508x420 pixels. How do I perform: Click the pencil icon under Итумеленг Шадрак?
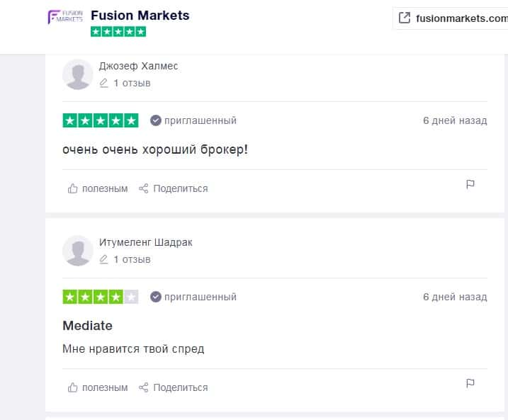pyautogui.click(x=104, y=259)
